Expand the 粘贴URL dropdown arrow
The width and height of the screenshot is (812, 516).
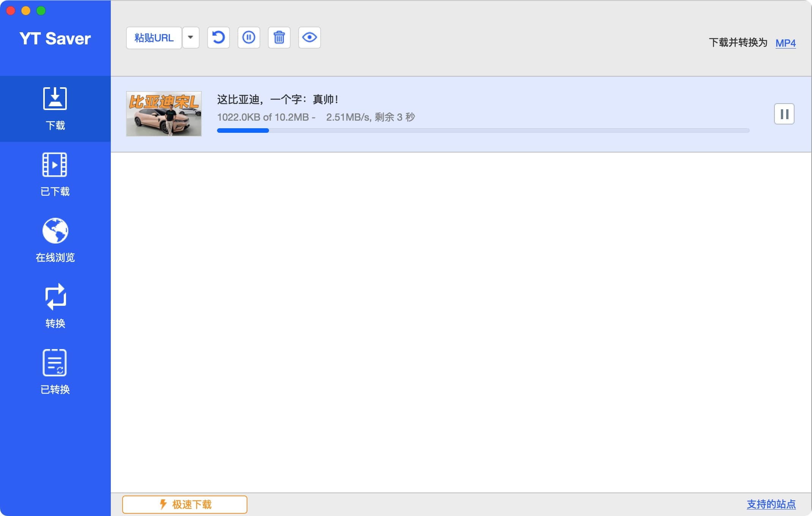click(191, 38)
